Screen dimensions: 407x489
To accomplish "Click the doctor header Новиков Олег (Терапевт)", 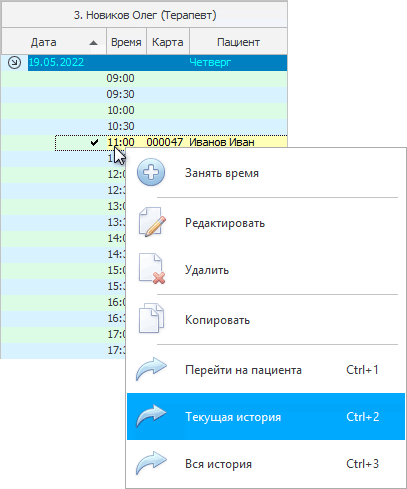I will [145, 15].
